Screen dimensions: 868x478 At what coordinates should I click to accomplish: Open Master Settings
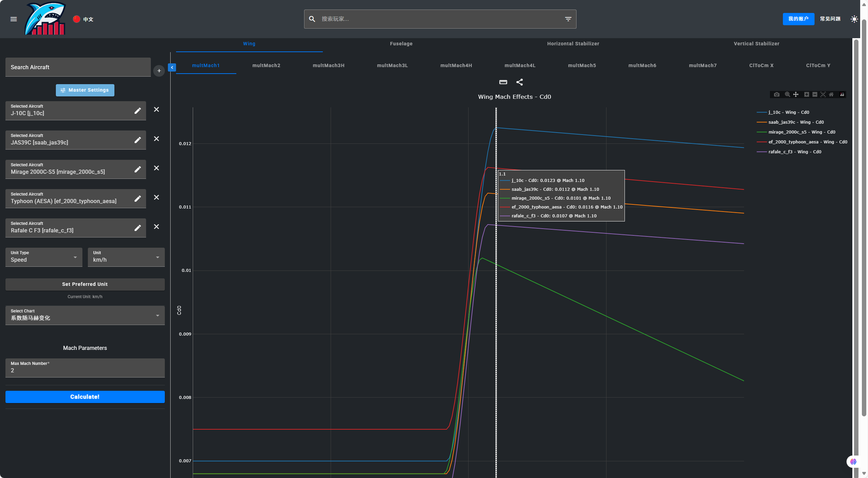(x=85, y=90)
